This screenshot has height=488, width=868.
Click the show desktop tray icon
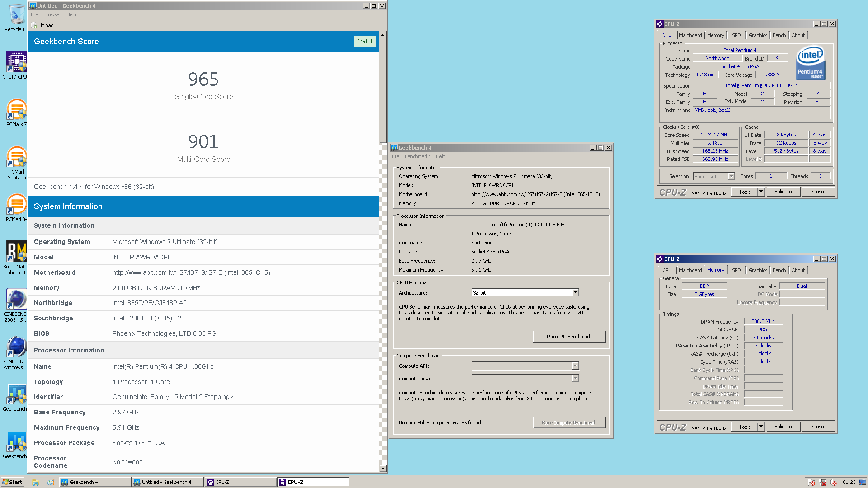[x=863, y=482]
